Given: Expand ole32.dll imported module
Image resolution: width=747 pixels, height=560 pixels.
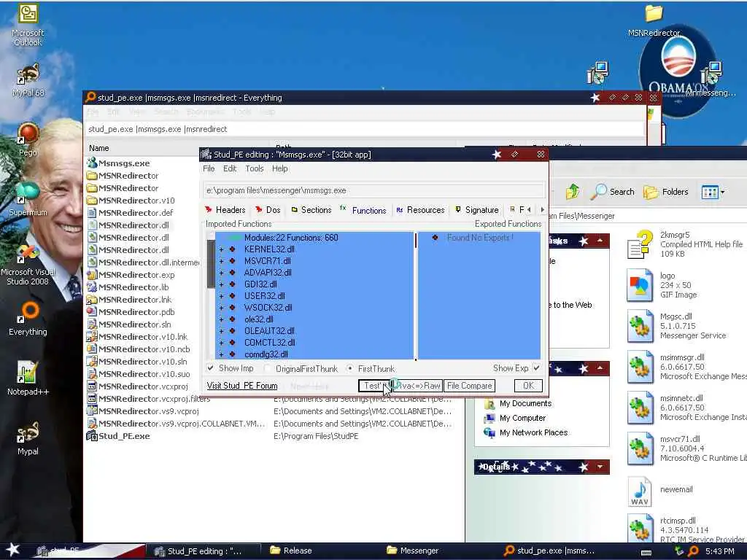Looking at the screenshot, I should click(x=221, y=319).
